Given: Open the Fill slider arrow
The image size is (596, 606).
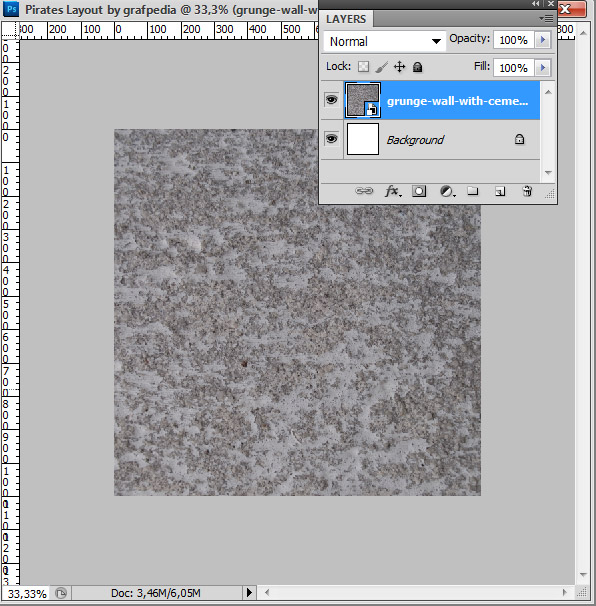Looking at the screenshot, I should 543,68.
